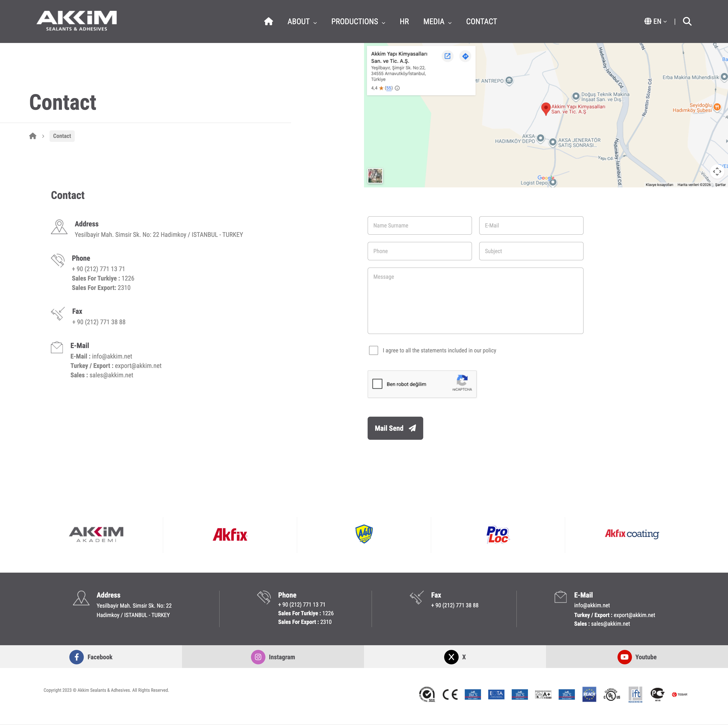
Task: Click the A40 Magic brand logo
Action: tap(364, 534)
